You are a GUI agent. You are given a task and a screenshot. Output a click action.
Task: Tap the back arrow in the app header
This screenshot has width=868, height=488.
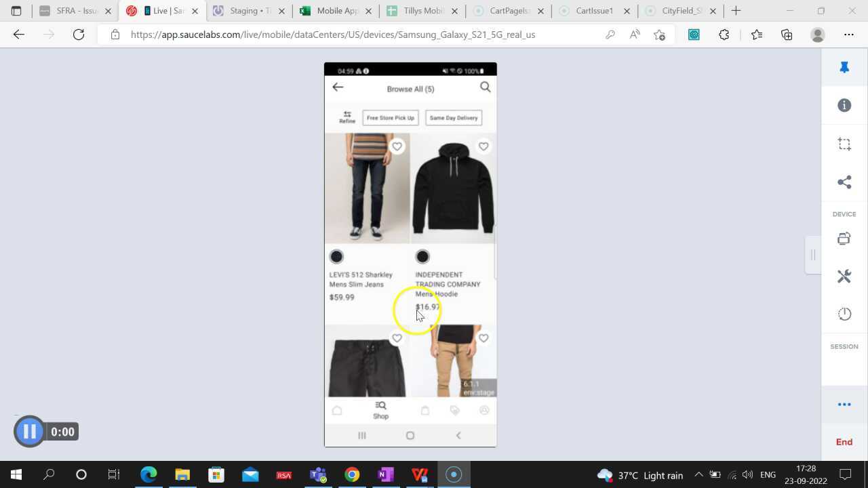[338, 87]
